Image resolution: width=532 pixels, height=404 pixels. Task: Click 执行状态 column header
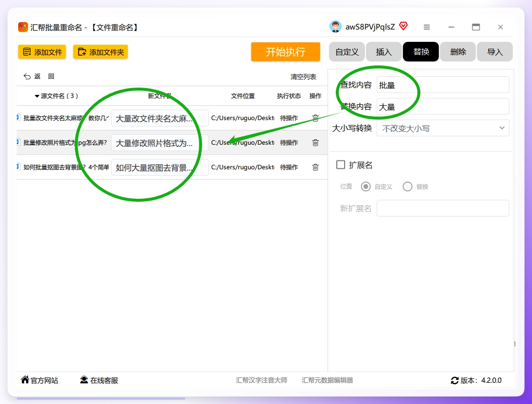[289, 96]
